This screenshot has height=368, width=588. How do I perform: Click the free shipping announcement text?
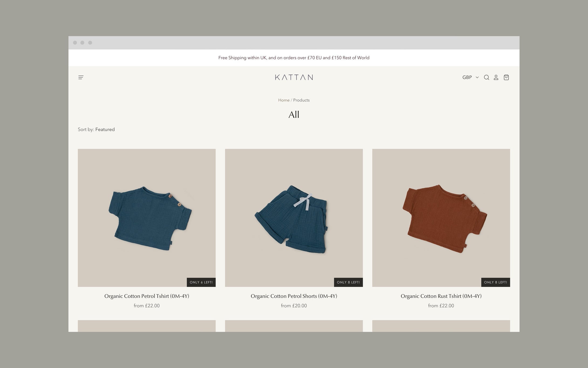[294, 58]
